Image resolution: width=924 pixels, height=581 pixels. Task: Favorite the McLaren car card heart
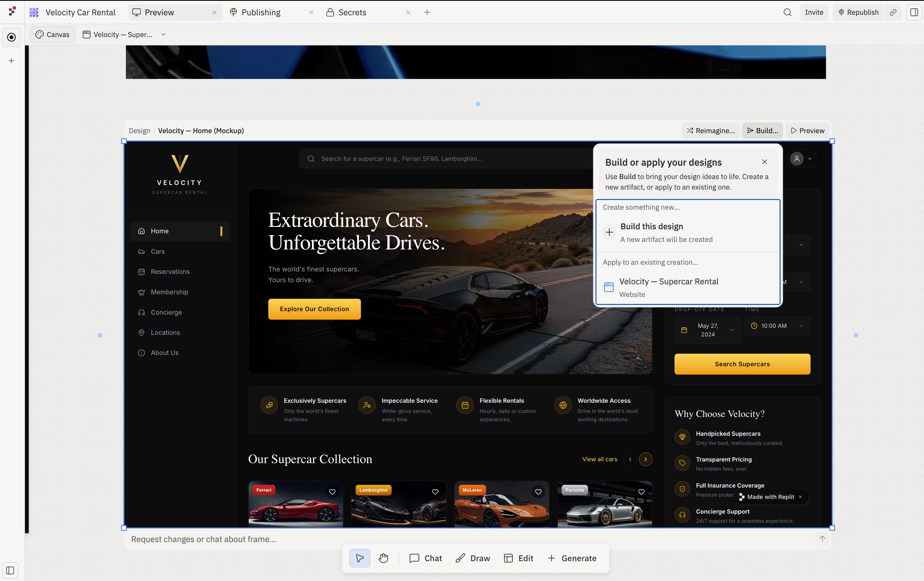coord(538,492)
